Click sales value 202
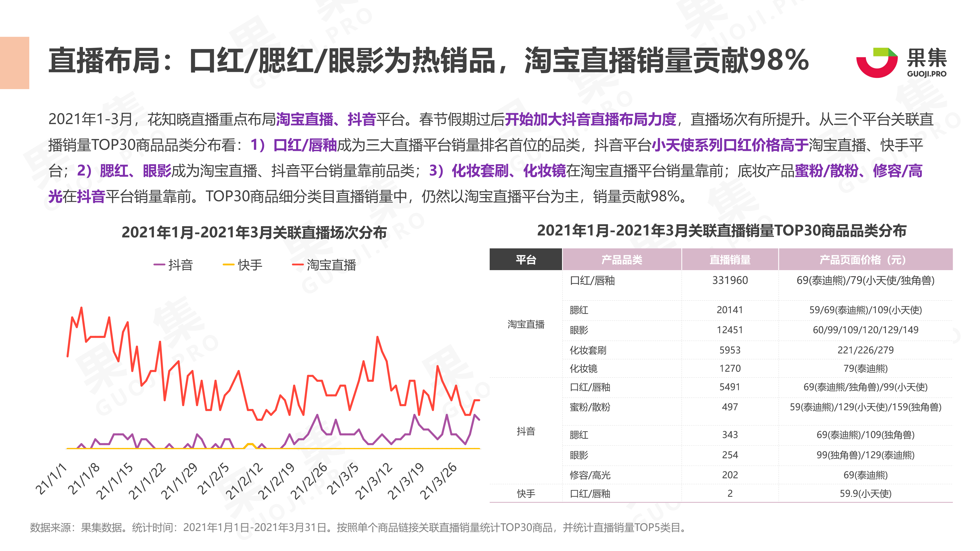Image resolution: width=980 pixels, height=551 pixels. [x=730, y=475]
